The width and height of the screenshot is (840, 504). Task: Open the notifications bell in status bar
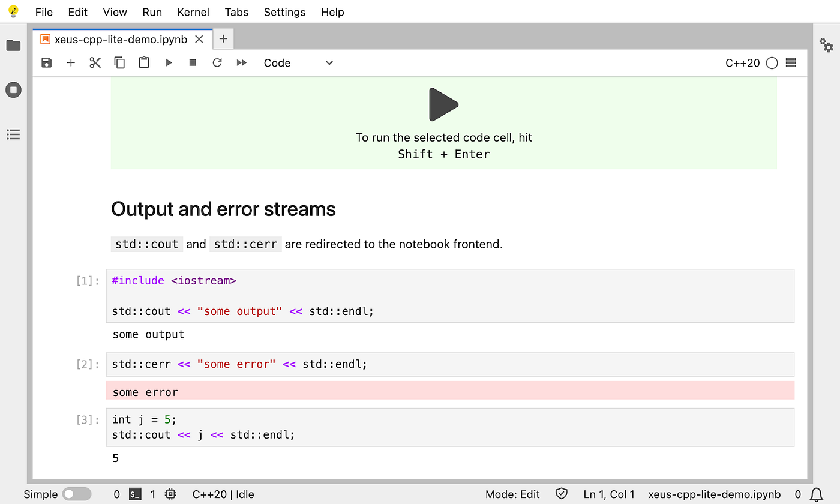816,494
